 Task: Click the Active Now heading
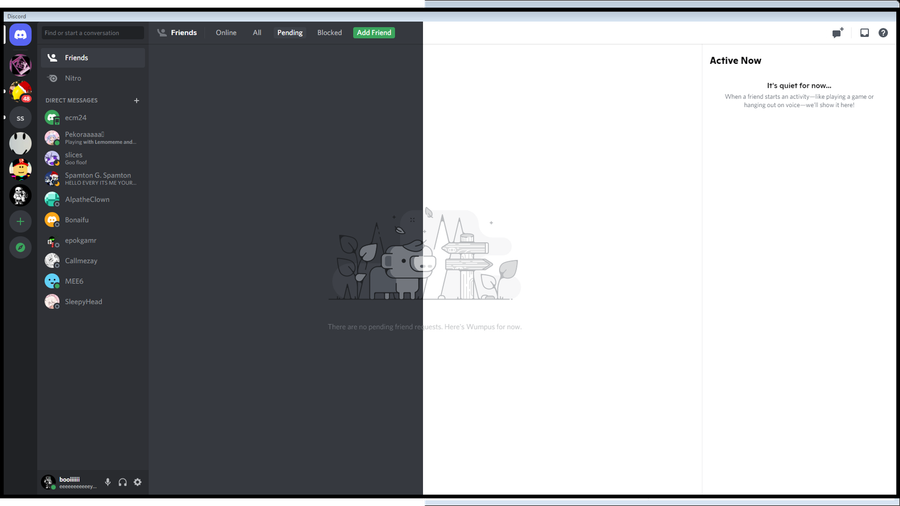tap(735, 61)
